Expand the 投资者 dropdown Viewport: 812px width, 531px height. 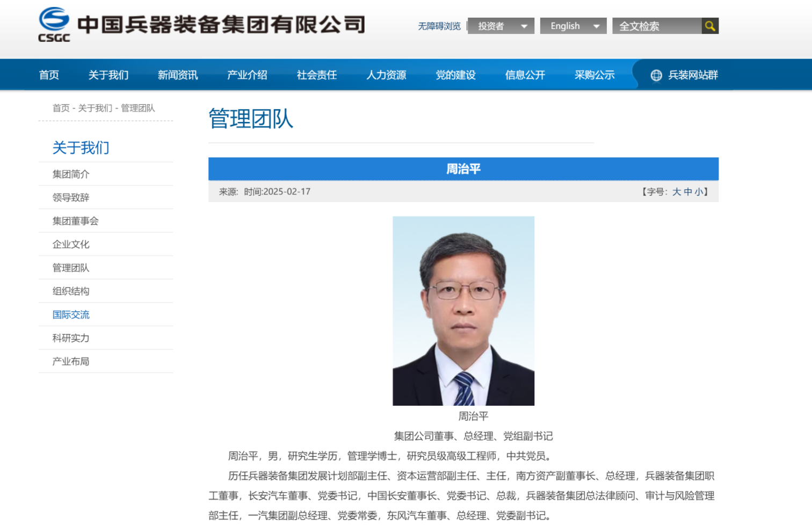(x=500, y=25)
